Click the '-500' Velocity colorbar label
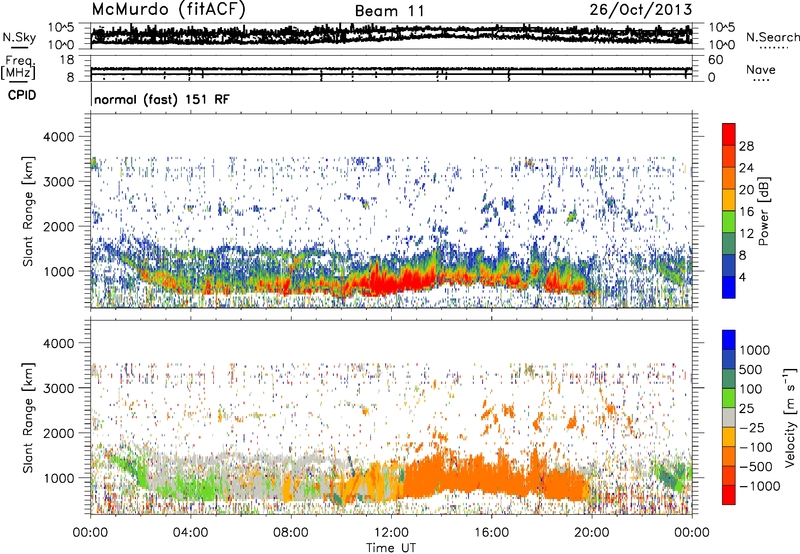The image size is (800, 554). tap(755, 467)
